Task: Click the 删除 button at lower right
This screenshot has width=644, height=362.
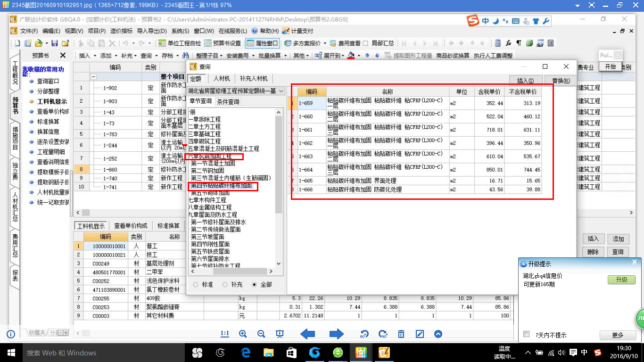Action: (593, 252)
